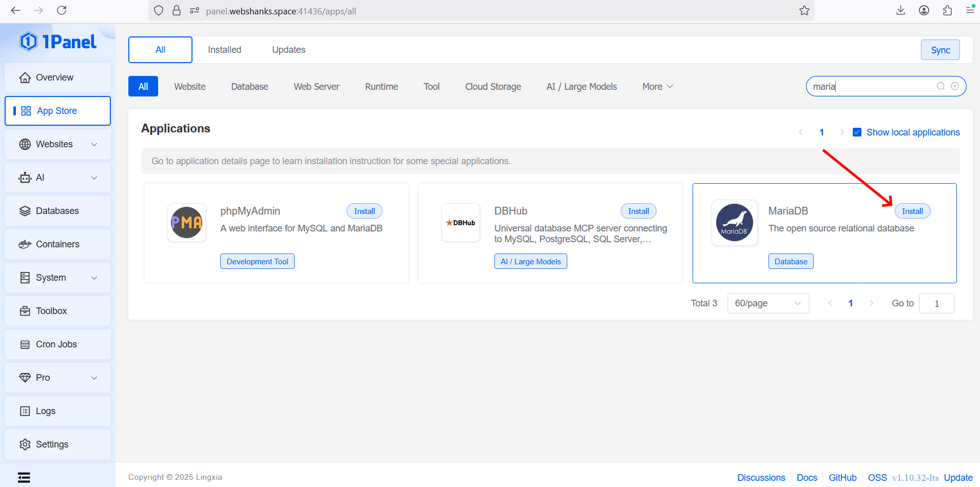Viewport: 980px width, 487px height.
Task: Click the Logs list icon
Action: coord(25,411)
